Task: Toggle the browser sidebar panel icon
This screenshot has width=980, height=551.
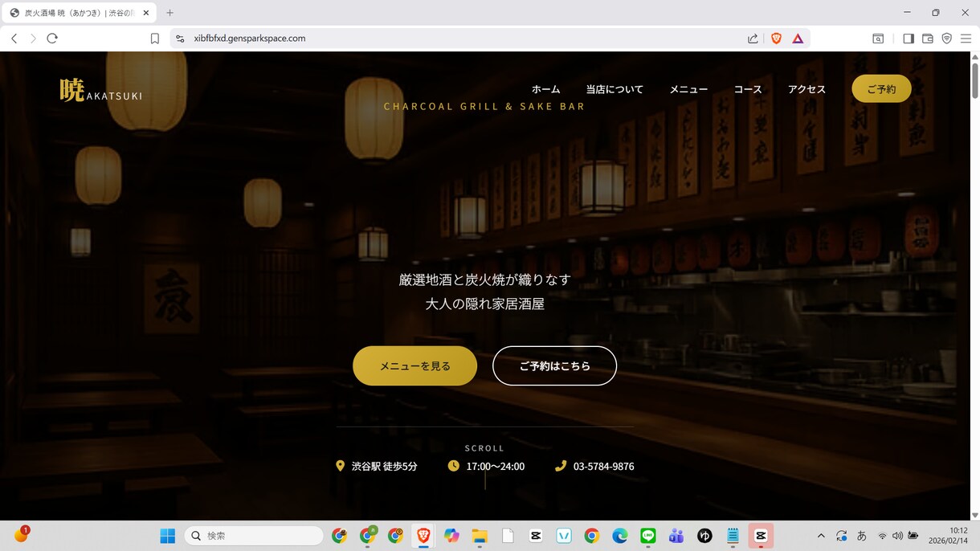Action: tap(909, 39)
